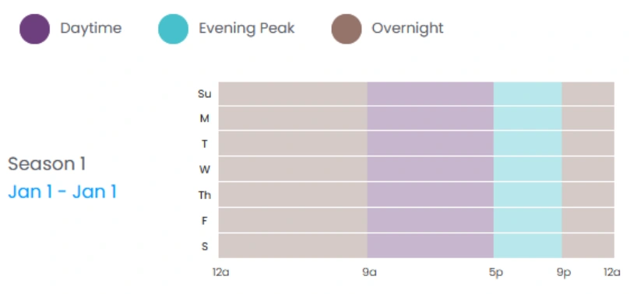Open the Jan 1 - Jan 1 date range link
Image resolution: width=644 pixels, height=294 pixels.
tap(62, 191)
